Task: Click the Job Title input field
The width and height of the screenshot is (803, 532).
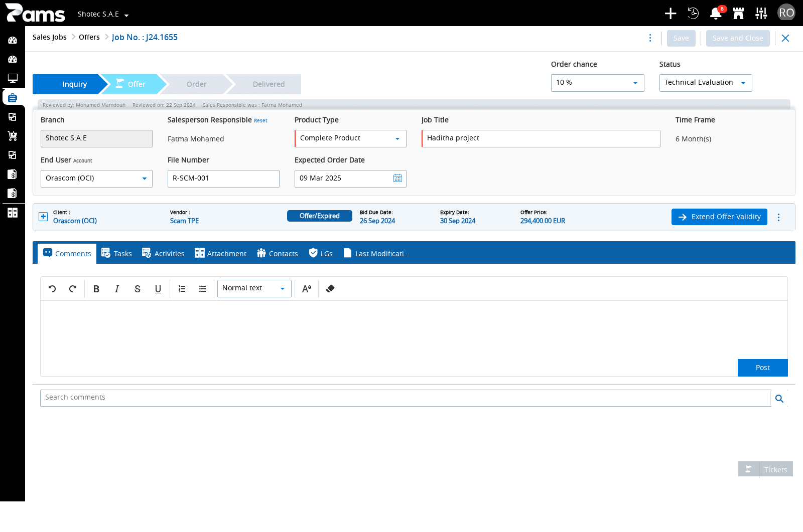Action: pyautogui.click(x=541, y=138)
